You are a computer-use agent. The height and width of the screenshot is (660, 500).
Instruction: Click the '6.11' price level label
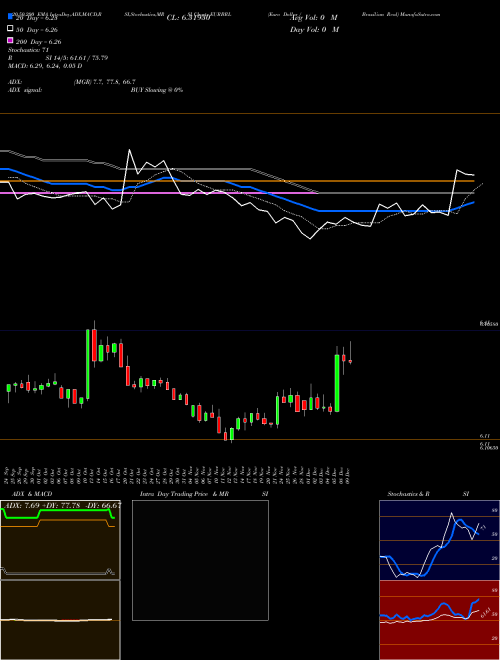coord(485,437)
